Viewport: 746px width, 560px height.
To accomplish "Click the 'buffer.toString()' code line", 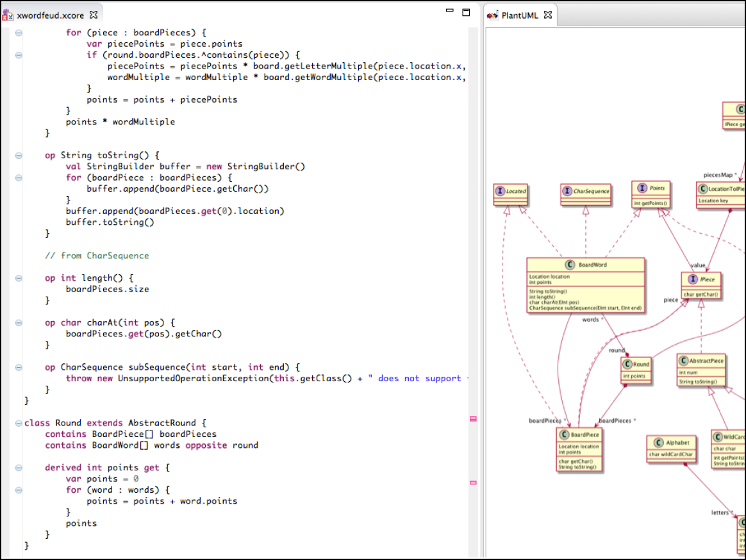I will pos(110,222).
